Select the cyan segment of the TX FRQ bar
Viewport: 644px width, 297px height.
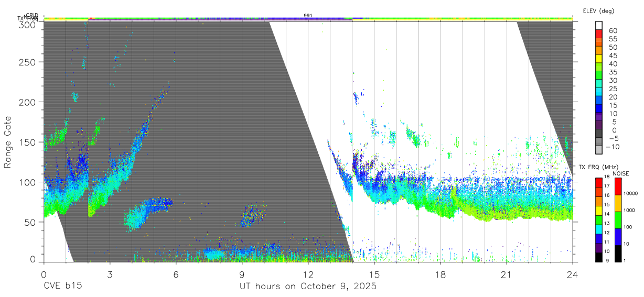[599, 229]
